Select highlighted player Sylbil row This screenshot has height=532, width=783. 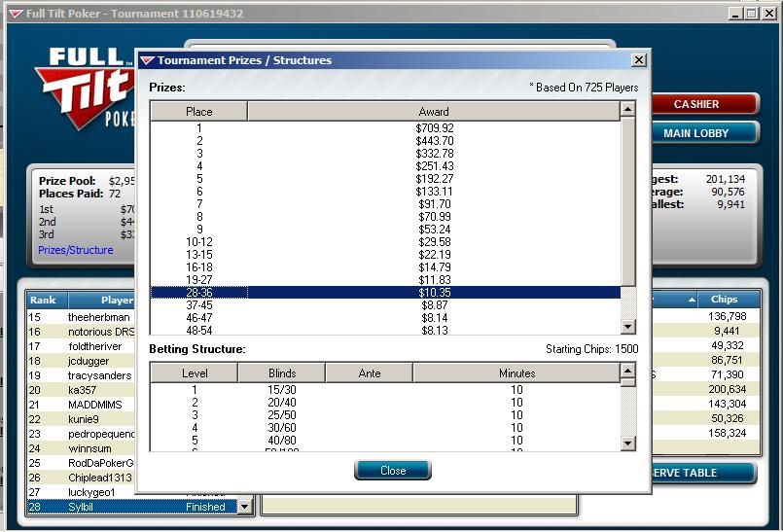pyautogui.click(x=132, y=507)
